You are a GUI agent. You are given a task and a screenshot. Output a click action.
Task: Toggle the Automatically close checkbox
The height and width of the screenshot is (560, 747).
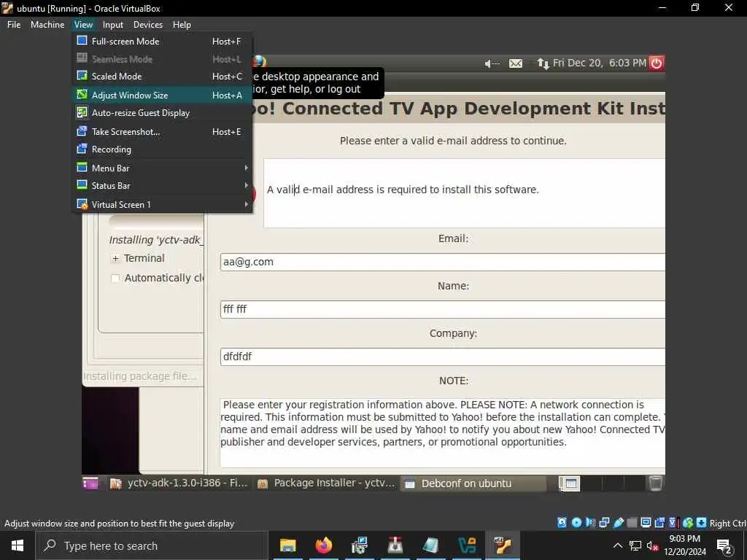point(115,278)
